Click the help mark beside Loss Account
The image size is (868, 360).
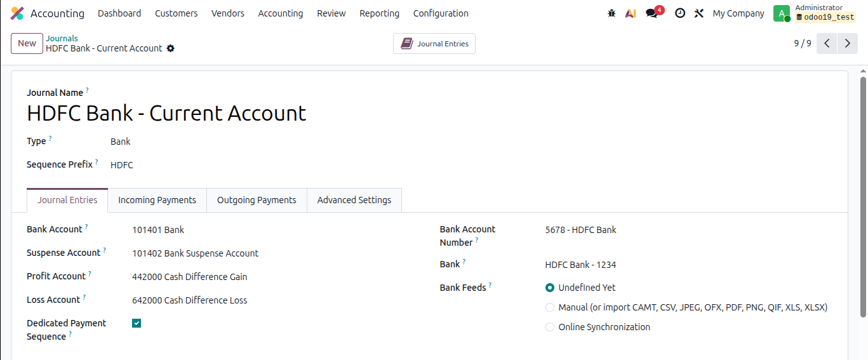(84, 298)
